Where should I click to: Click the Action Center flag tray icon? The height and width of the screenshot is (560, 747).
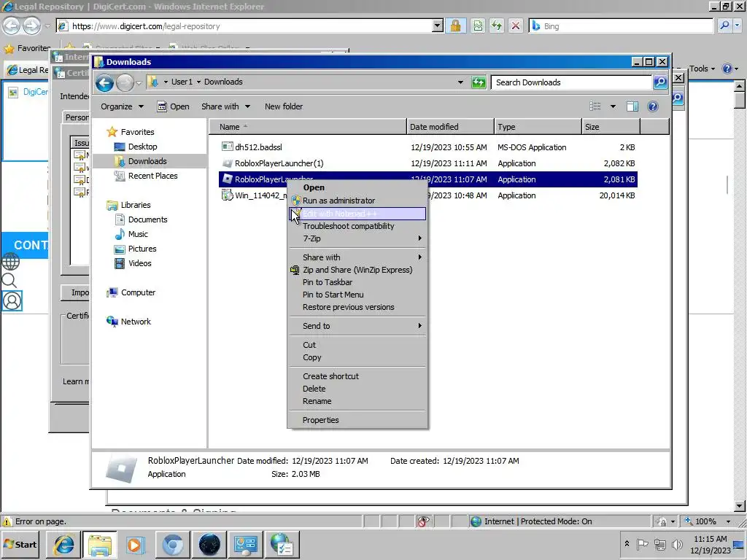pyautogui.click(x=643, y=544)
